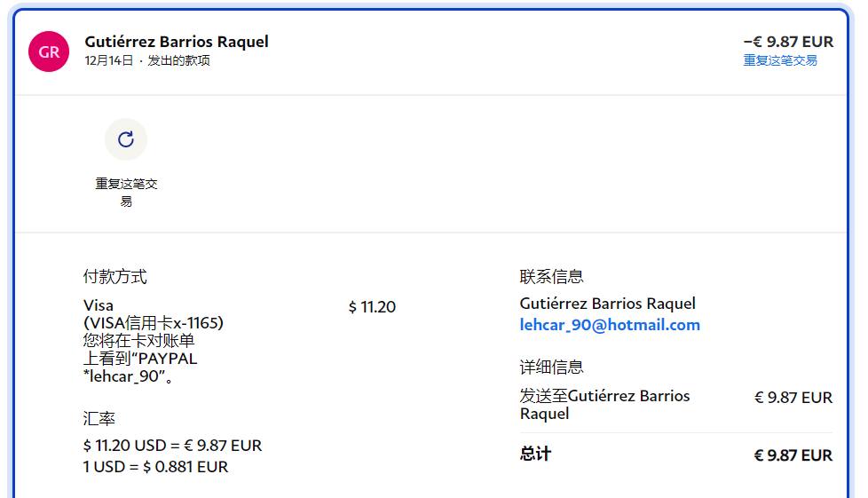Select the header name Gutiérrez Barrios Raquel
Screen dimensions: 868x498
coord(177,42)
